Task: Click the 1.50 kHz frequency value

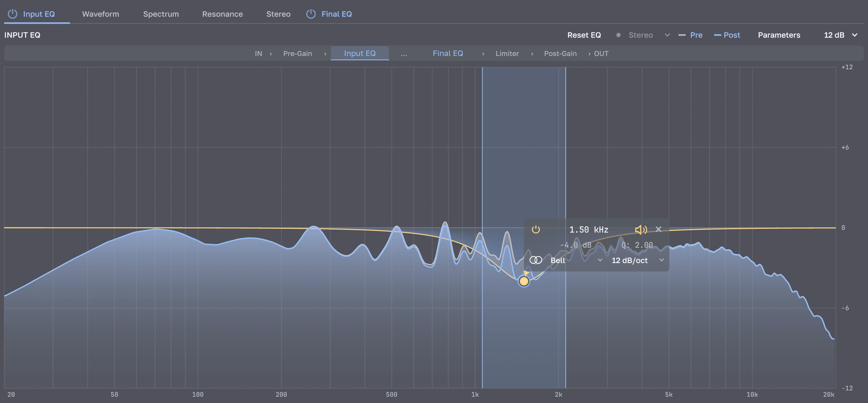Action: coord(589,229)
